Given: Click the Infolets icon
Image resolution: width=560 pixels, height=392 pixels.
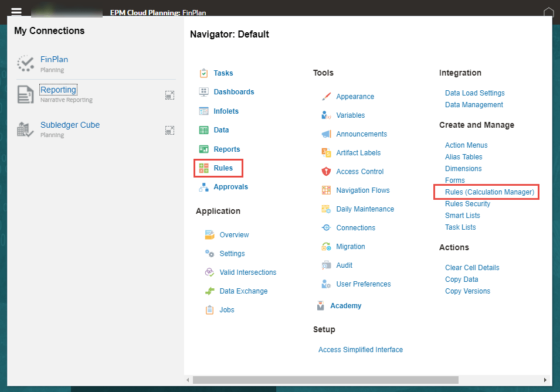Looking at the screenshot, I should 203,111.
